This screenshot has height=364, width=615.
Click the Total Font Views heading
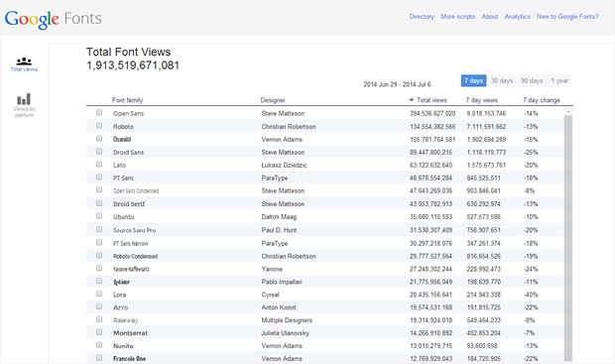pos(128,53)
